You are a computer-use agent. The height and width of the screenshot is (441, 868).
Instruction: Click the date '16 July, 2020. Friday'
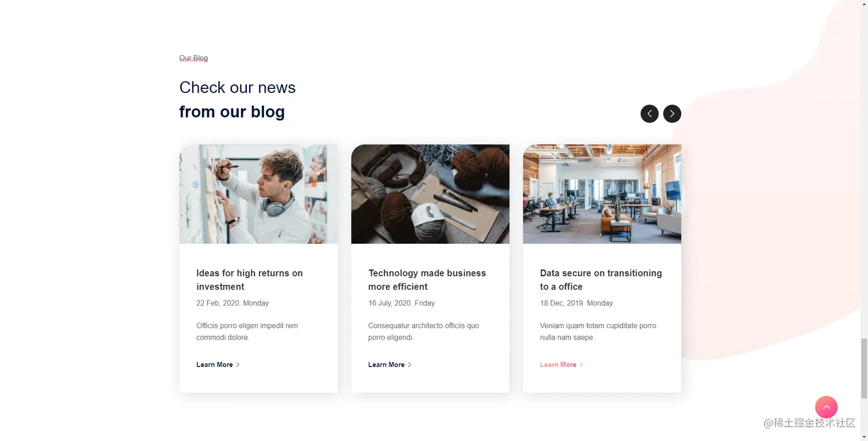coord(401,303)
